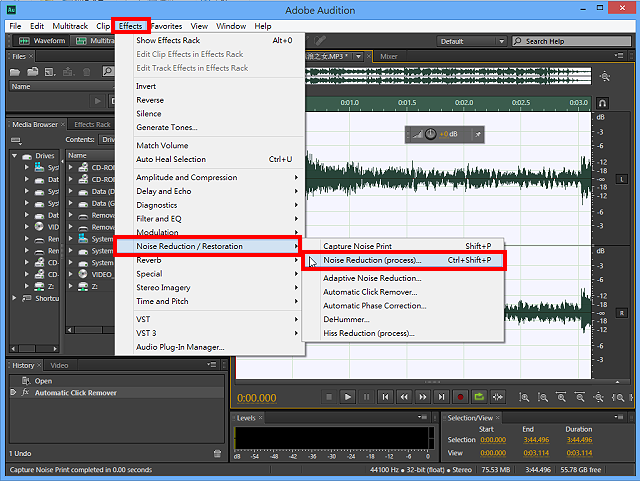This screenshot has width=640, height=481.
Task: Select Capture Noise Print menu item
Action: click(x=403, y=246)
